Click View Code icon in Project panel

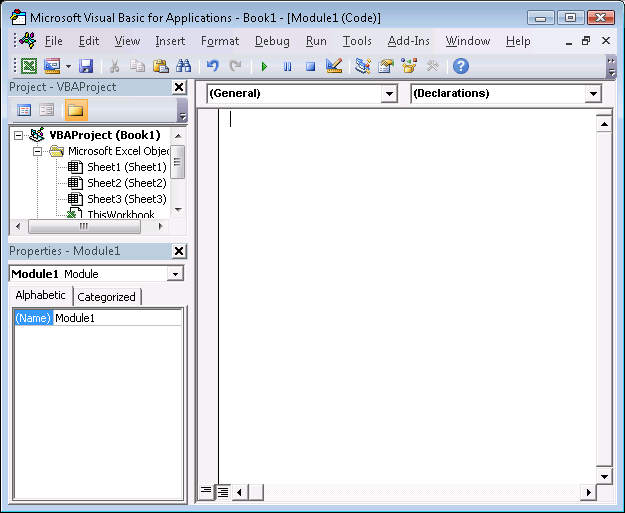[24, 110]
